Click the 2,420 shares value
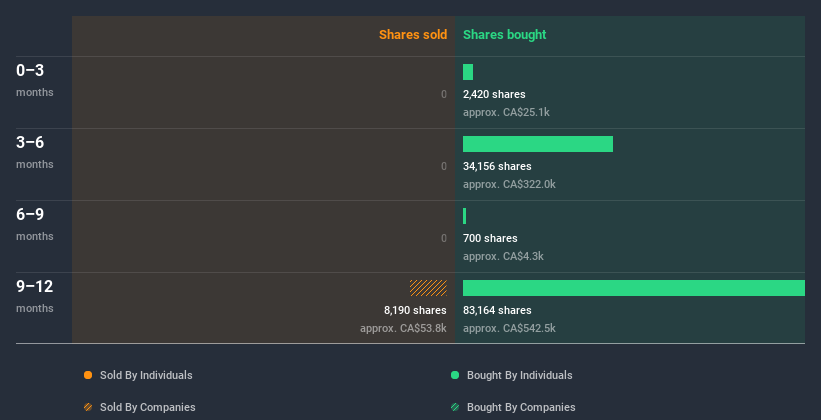This screenshot has width=821, height=420. coord(494,94)
